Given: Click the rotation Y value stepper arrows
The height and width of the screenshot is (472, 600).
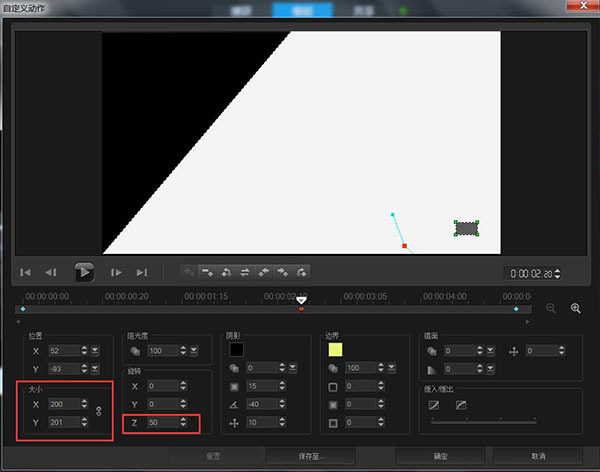Looking at the screenshot, I should pos(183,404).
